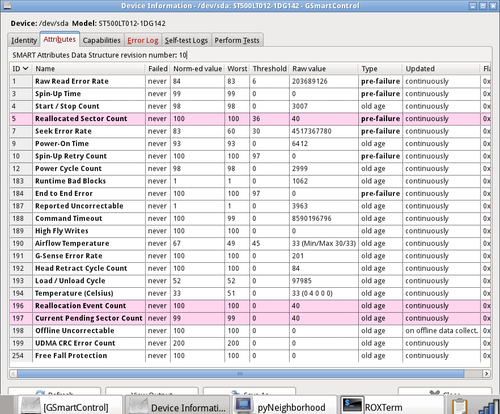The height and width of the screenshot is (414, 500).
Task: Select the Spin-Up Time attribute row
Action: 250,94
